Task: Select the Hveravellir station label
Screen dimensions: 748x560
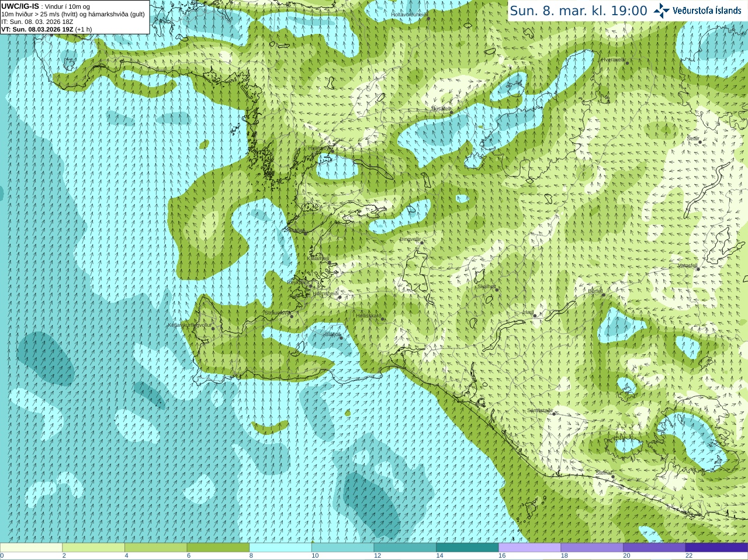Action: 614,60
